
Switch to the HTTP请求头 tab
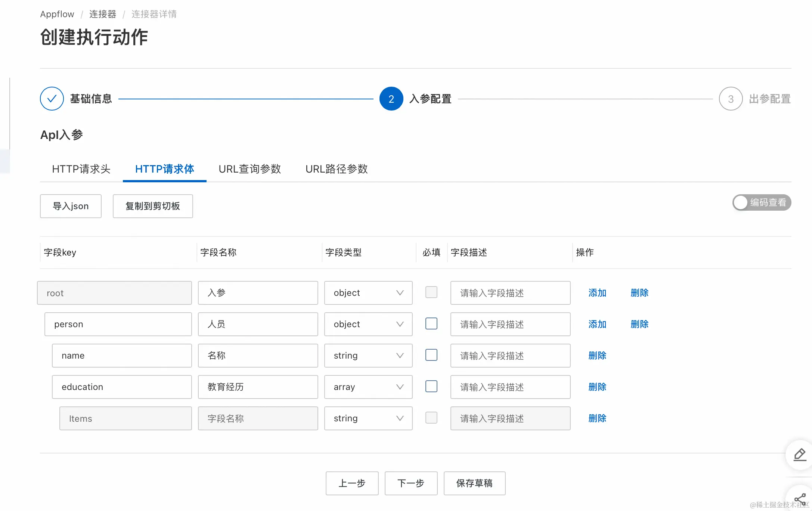tap(81, 169)
